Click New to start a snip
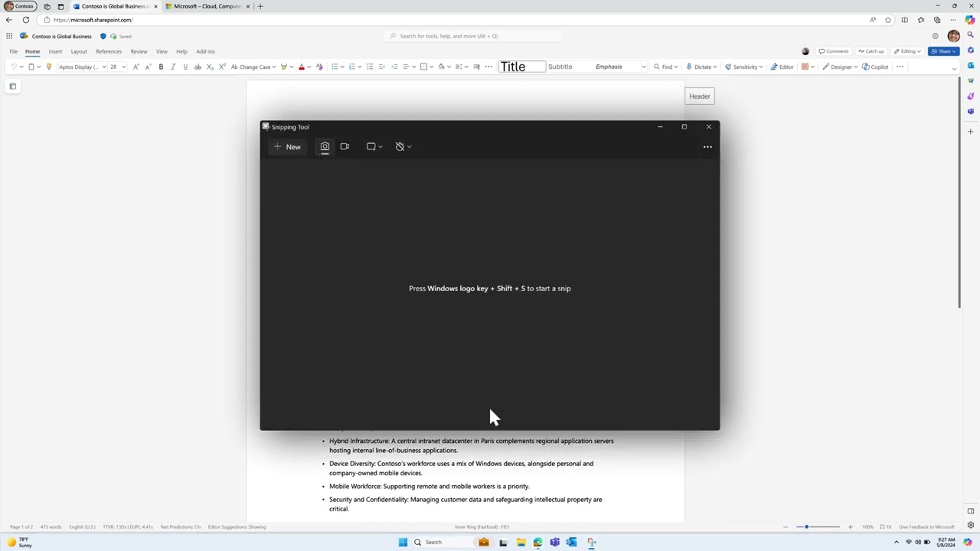Viewport: 980px width, 551px height. pos(287,146)
